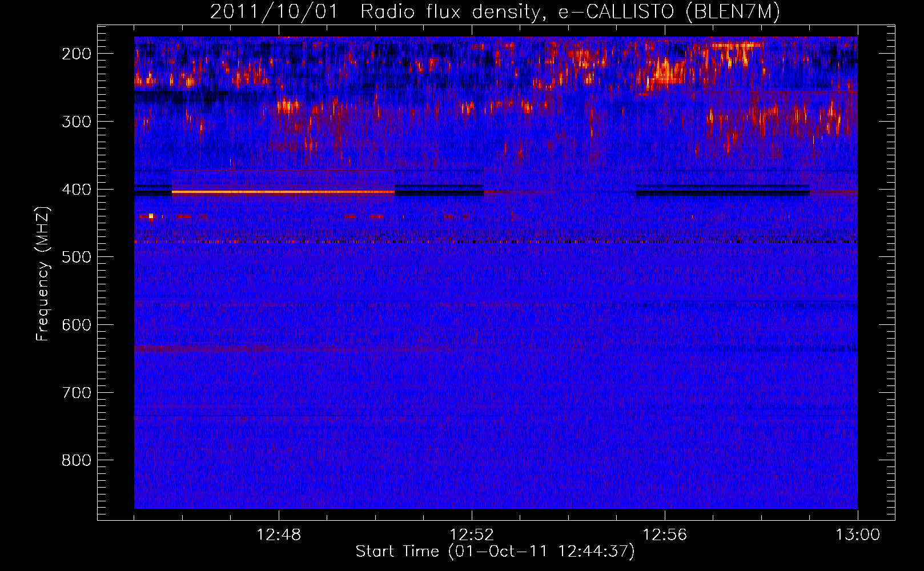Click the 'Start Time (01-Oct-11 12:44:37)' label
Image resolution: width=924 pixels, height=571 pixels.
495,552
